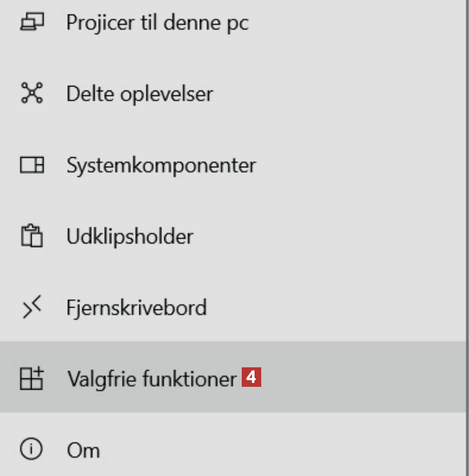The width and height of the screenshot is (469, 476).
Task: Click the Projicer til denne pc monitor icon
Action: 31,23
